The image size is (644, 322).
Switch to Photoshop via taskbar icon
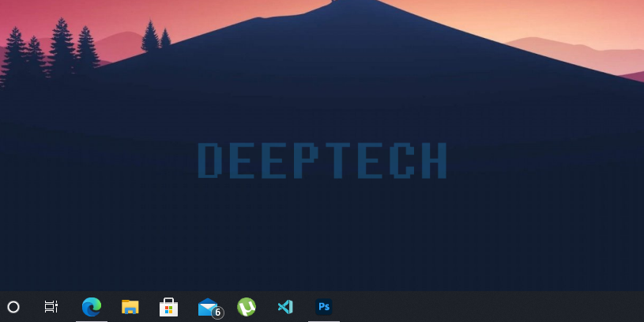324,307
